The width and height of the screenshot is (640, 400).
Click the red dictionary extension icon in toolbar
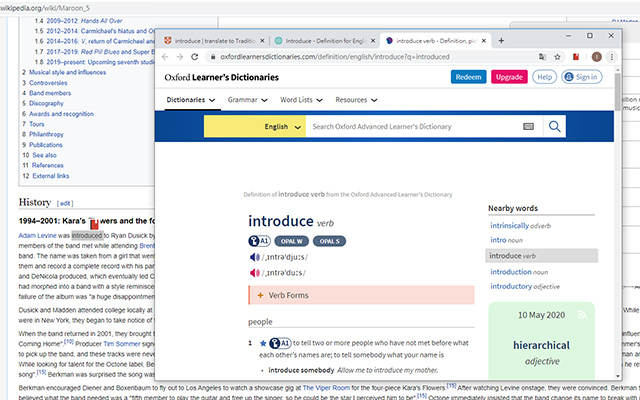[x=576, y=57]
